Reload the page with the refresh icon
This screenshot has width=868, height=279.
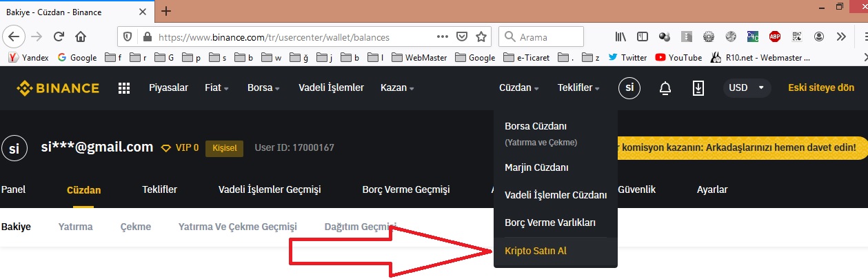(x=59, y=37)
